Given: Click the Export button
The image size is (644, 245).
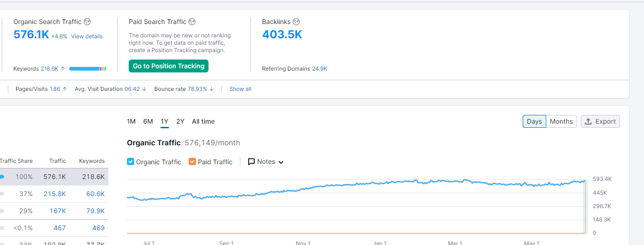Looking at the screenshot, I should [x=600, y=121].
